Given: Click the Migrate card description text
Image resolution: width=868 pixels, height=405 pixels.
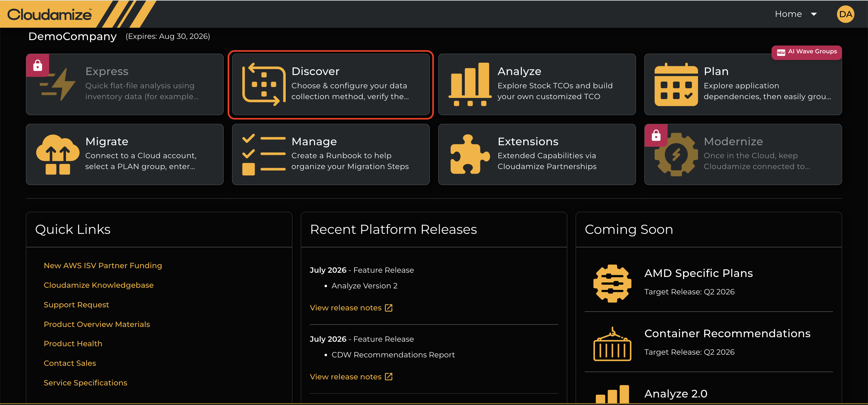Looking at the screenshot, I should pos(140,161).
